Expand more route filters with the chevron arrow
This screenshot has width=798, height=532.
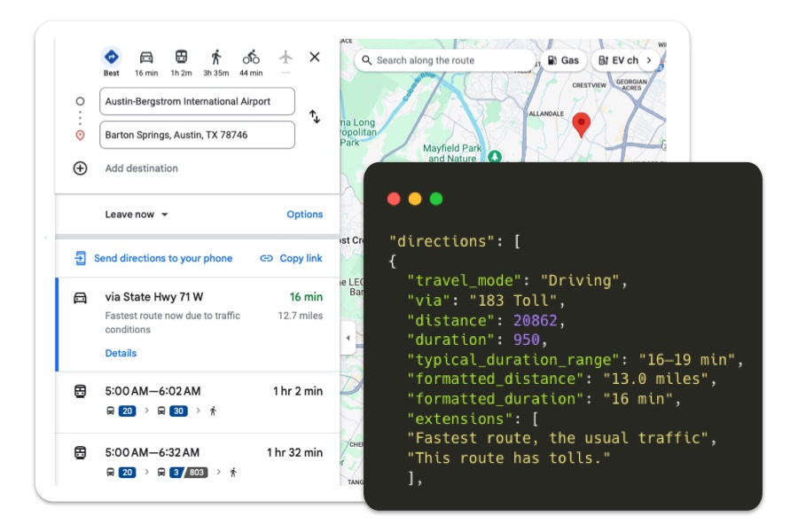pos(650,59)
